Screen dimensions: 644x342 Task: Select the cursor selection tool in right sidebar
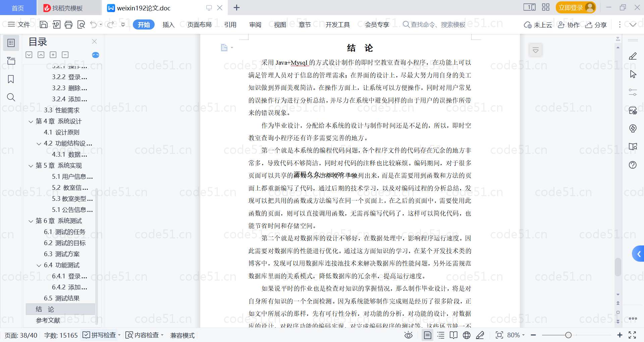(x=633, y=74)
